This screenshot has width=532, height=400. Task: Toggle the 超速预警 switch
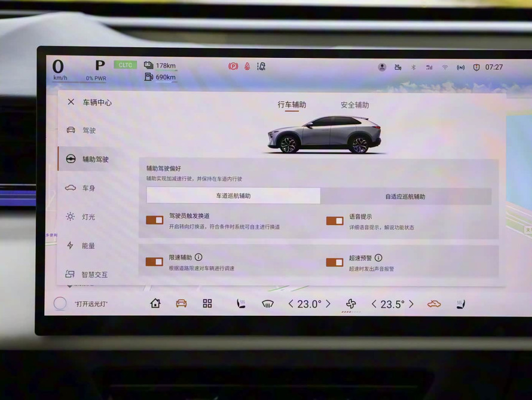click(335, 263)
